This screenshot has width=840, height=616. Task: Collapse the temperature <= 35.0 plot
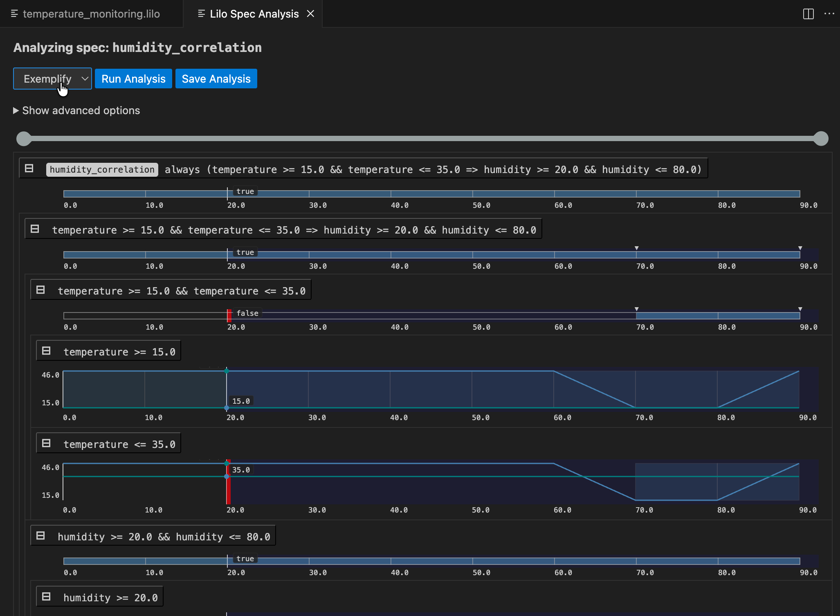[46, 443]
